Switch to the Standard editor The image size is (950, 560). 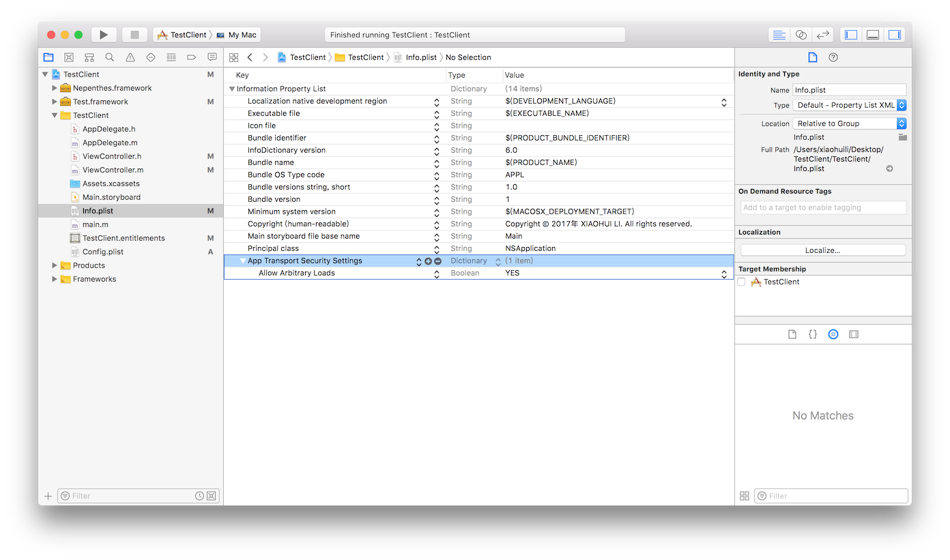click(x=779, y=35)
